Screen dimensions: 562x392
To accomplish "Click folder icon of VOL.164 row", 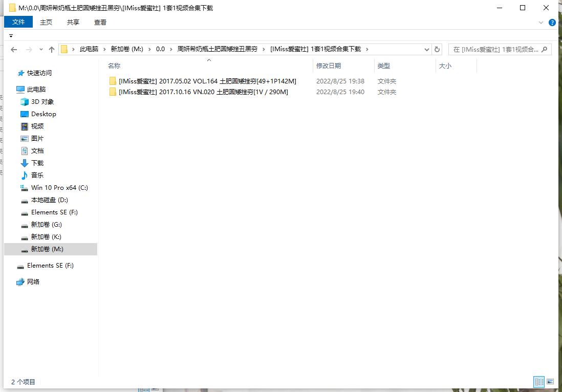I will coord(113,81).
